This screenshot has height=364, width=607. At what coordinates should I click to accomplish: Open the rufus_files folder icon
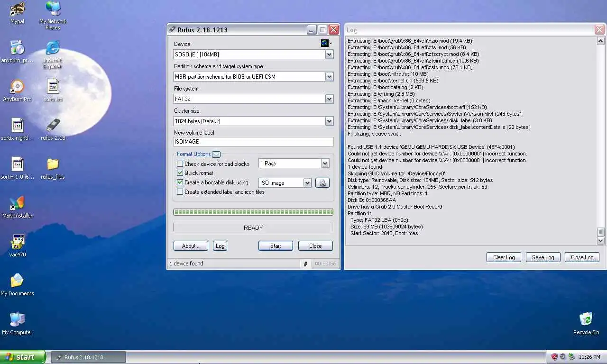click(x=53, y=168)
